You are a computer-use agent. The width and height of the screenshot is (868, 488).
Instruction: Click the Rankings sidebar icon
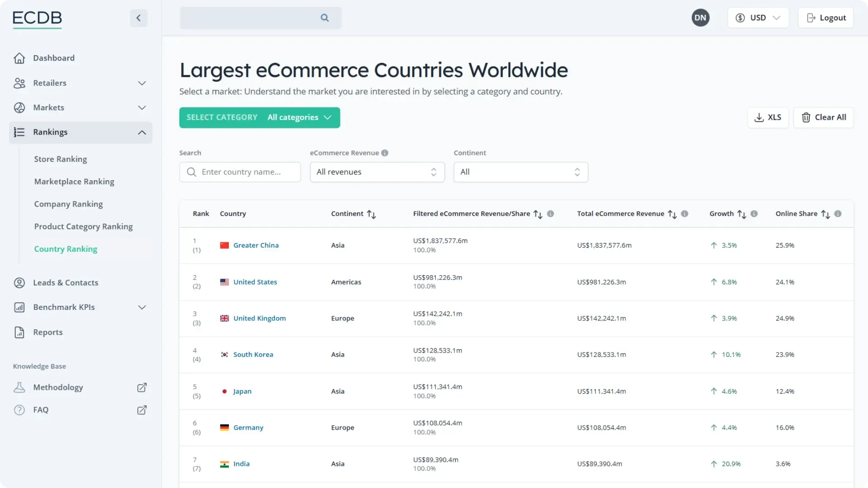click(x=19, y=131)
